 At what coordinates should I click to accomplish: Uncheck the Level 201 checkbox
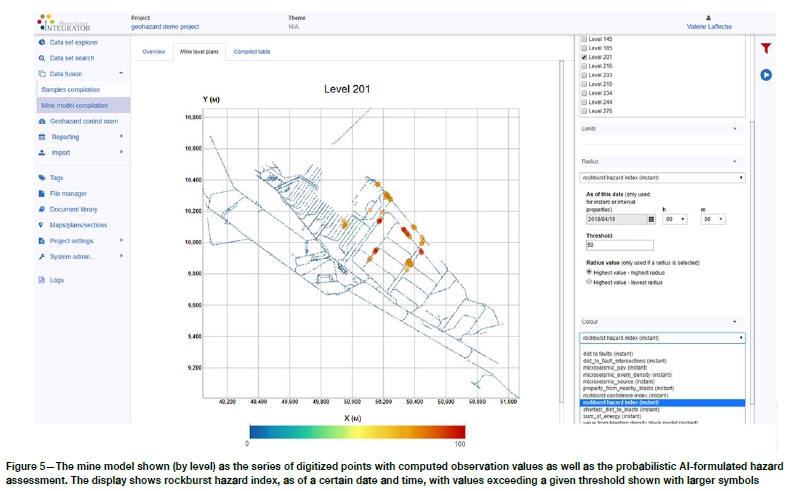(584, 58)
